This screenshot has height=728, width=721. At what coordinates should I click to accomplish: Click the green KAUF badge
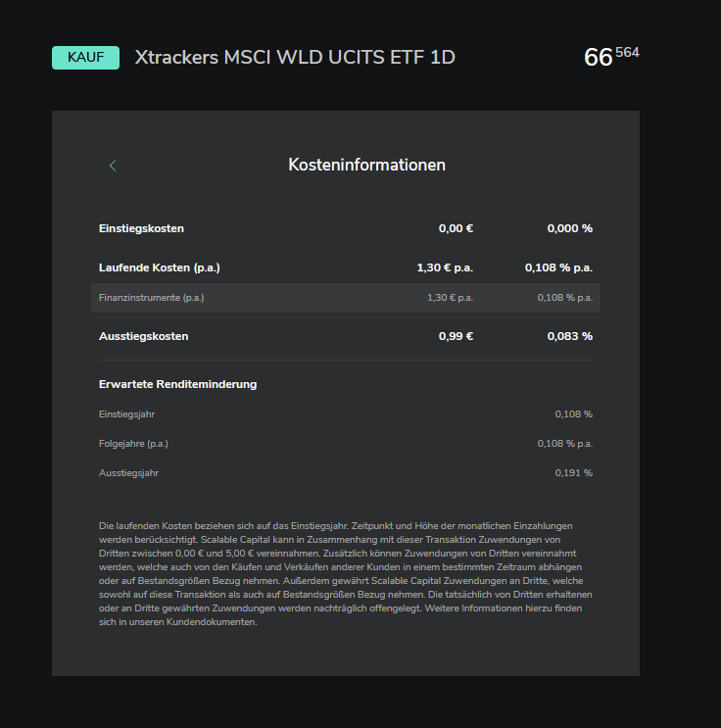click(x=85, y=58)
